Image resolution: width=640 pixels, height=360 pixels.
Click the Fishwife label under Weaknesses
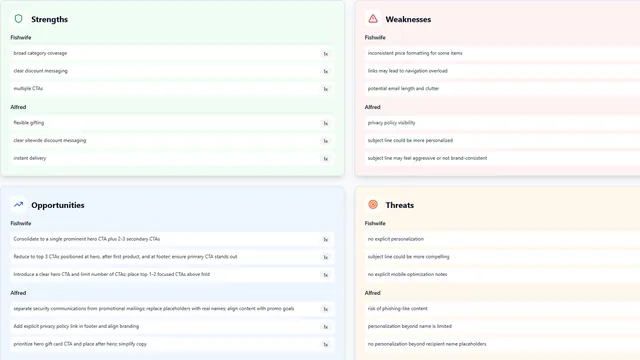[x=375, y=38]
